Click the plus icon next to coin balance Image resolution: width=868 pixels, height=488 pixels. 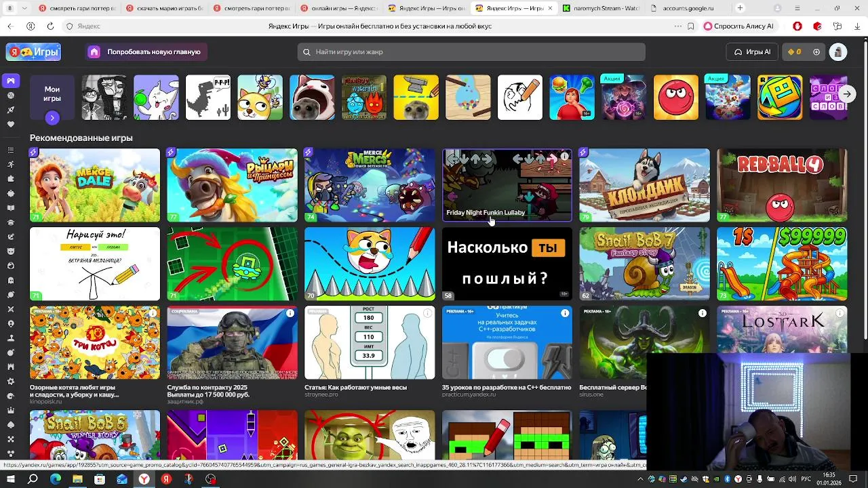click(816, 52)
